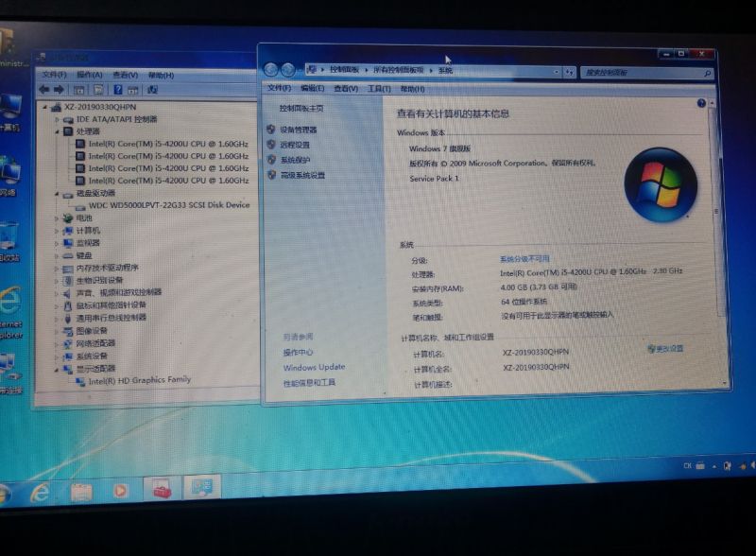Click the Windows Update link
Image resolution: width=756 pixels, height=556 pixels.
[x=314, y=367]
